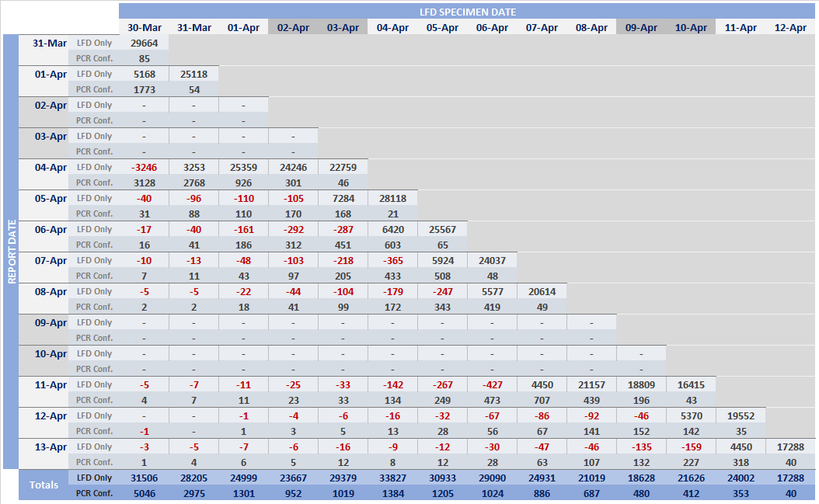Image resolution: width=819 pixels, height=504 pixels.
Task: Select the LFD Only total 31506
Action: coord(145,478)
